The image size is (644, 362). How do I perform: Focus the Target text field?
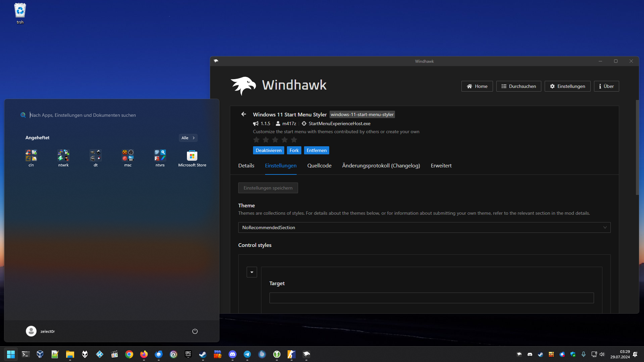pos(432,298)
